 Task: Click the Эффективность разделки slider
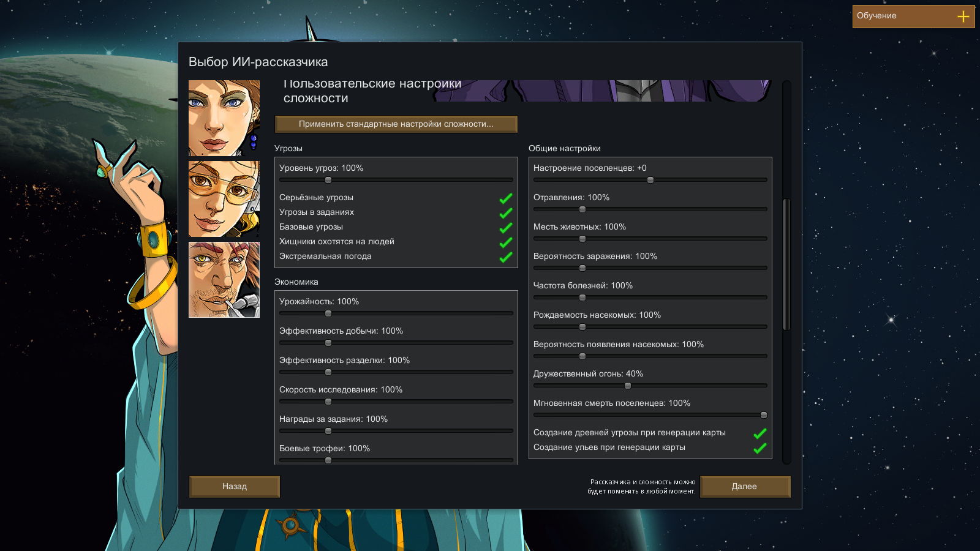pyautogui.click(x=396, y=372)
